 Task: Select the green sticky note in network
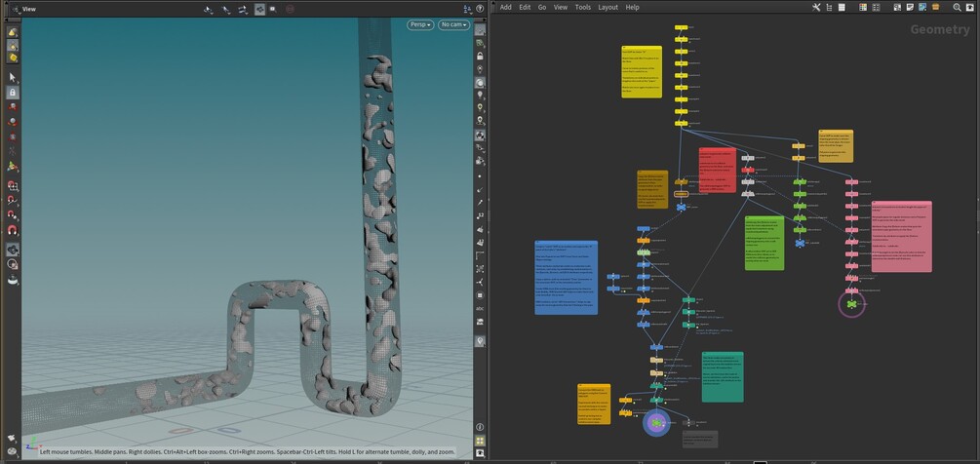point(764,243)
